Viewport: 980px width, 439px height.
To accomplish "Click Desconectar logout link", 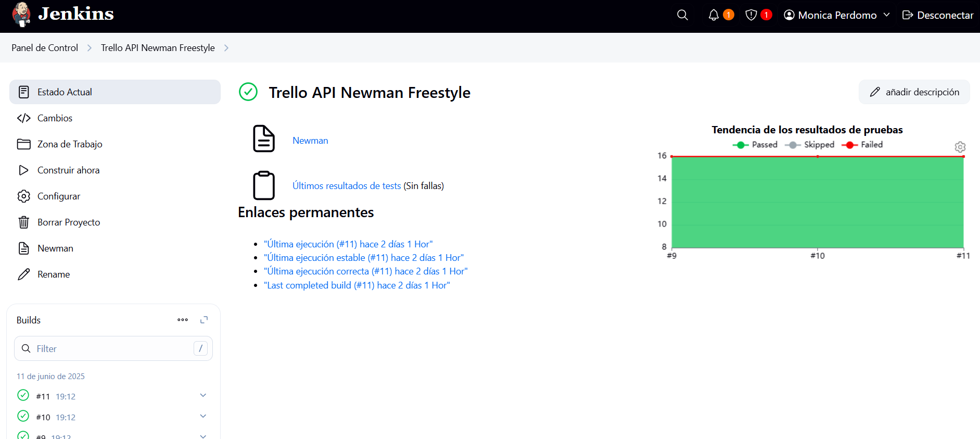I will [x=938, y=15].
